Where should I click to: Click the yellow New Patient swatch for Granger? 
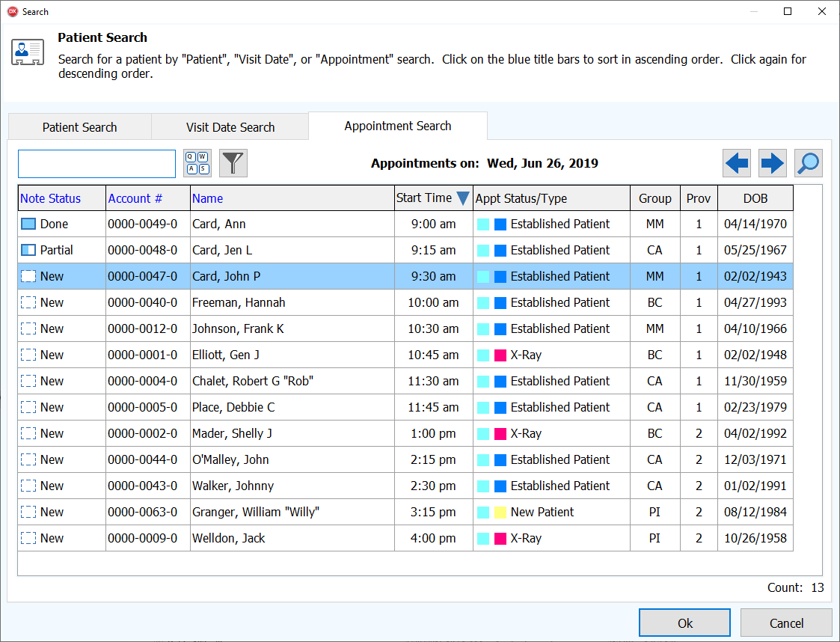[500, 513]
